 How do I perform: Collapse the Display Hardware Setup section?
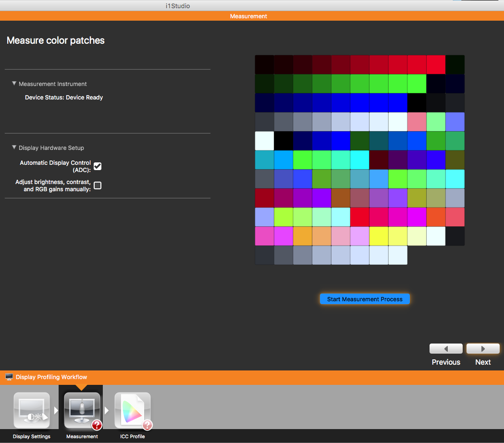coord(14,148)
